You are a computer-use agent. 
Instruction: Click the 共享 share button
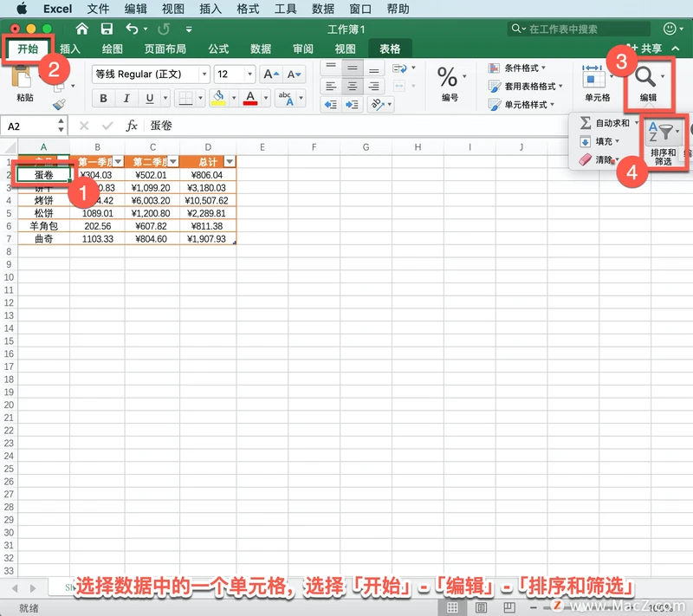644,49
